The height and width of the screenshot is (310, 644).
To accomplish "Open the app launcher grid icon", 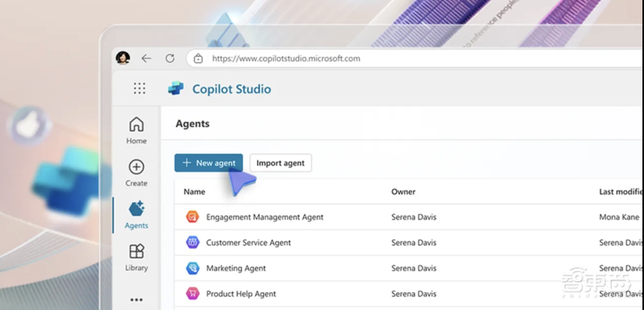I will 139,89.
